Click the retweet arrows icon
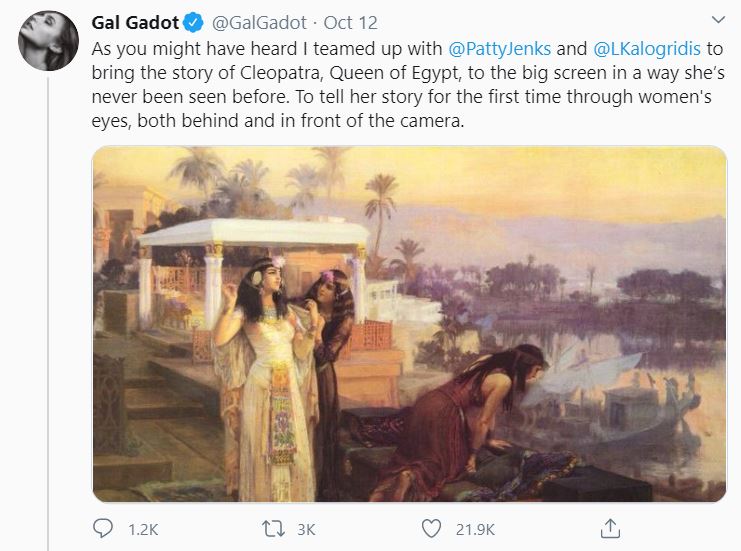 [270, 527]
